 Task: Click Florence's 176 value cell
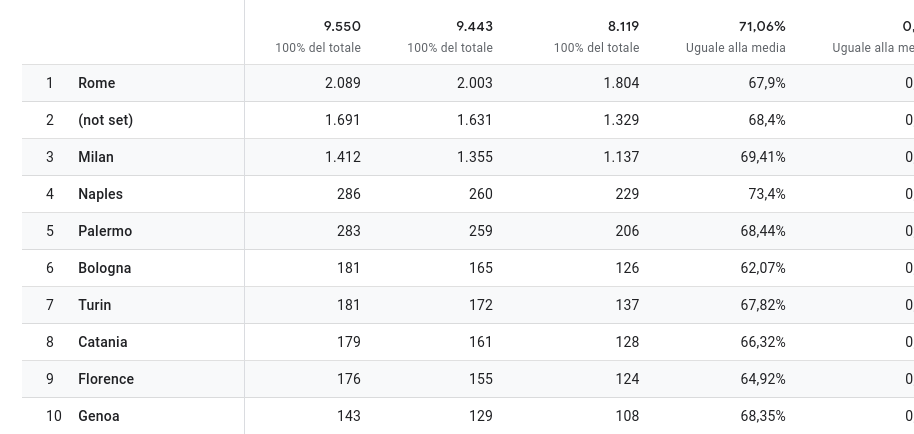coord(349,379)
